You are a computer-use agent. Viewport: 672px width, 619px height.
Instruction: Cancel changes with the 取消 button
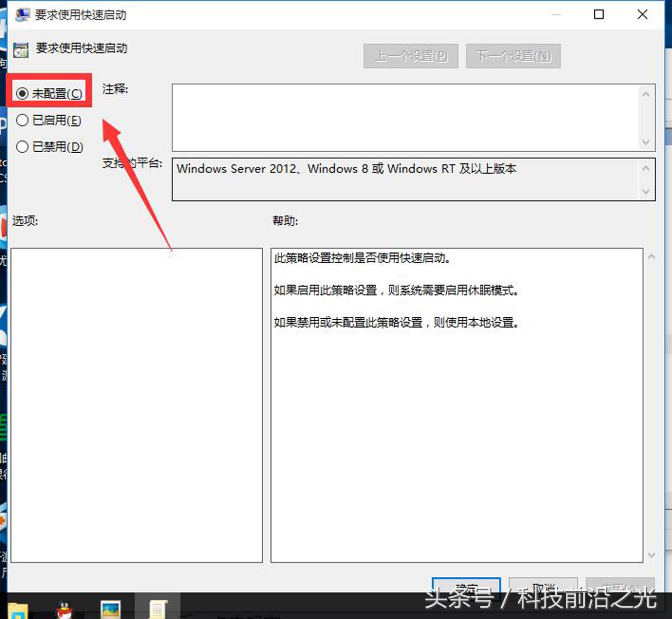[543, 587]
